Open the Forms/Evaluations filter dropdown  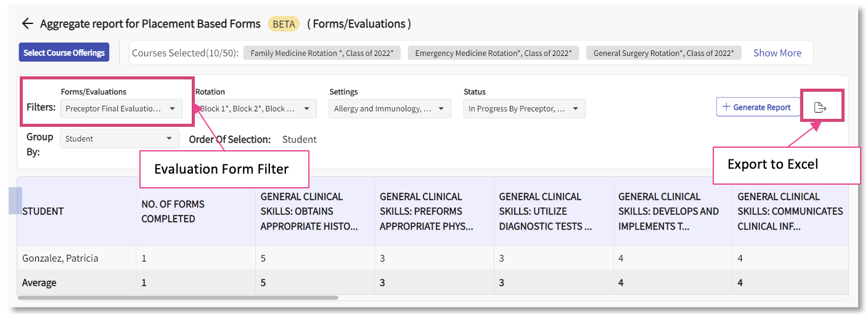point(121,109)
